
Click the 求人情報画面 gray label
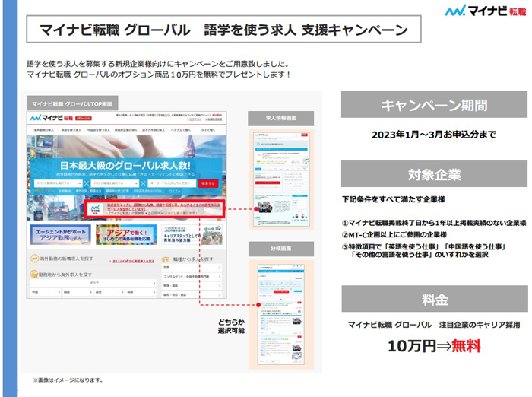[281, 118]
